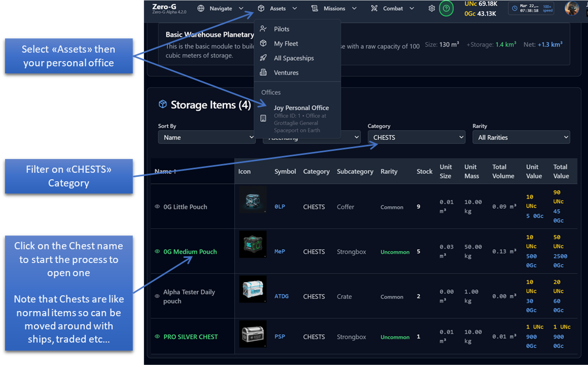Open the Category CHESTS dropdown
This screenshot has width=588, height=365.
[x=416, y=137]
